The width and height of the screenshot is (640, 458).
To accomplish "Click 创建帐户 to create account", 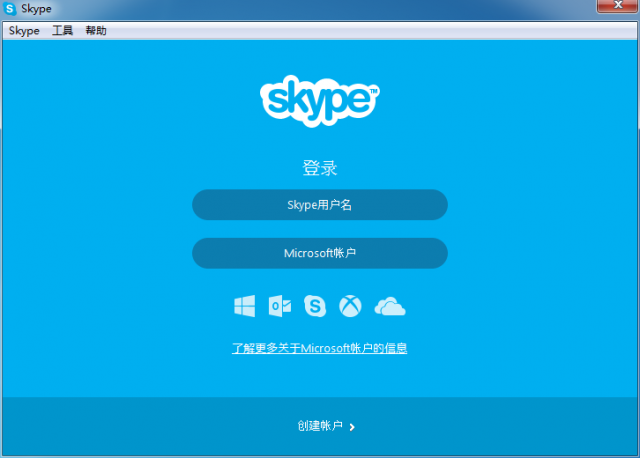I will (320, 426).
